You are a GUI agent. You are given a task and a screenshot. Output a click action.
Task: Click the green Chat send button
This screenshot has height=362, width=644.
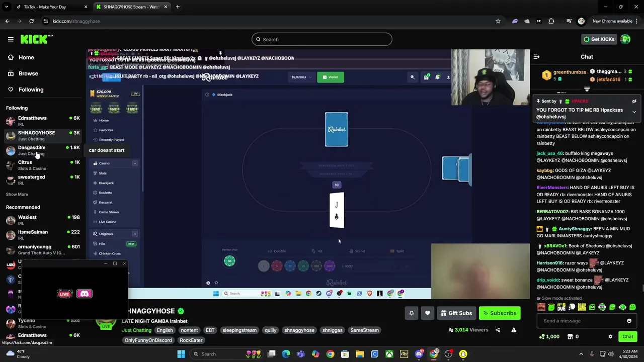point(628,337)
